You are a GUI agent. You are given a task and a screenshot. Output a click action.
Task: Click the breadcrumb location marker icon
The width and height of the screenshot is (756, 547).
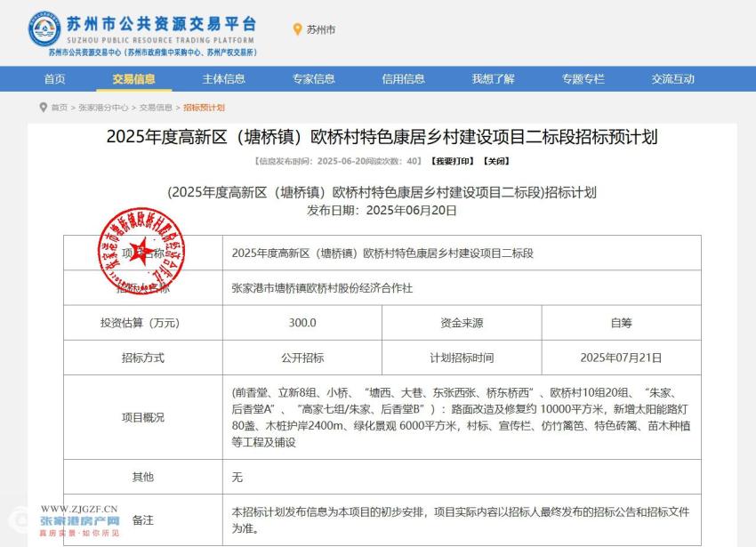[x=44, y=107]
